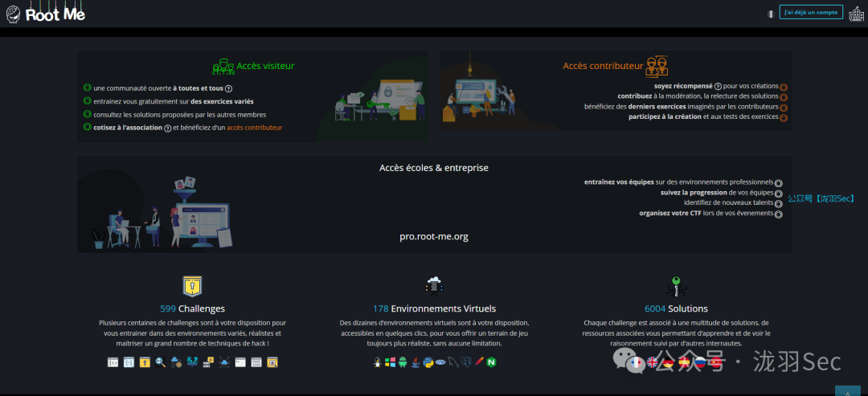Open the help icon after "soyez récompensé"
868x396 pixels.
(718, 86)
